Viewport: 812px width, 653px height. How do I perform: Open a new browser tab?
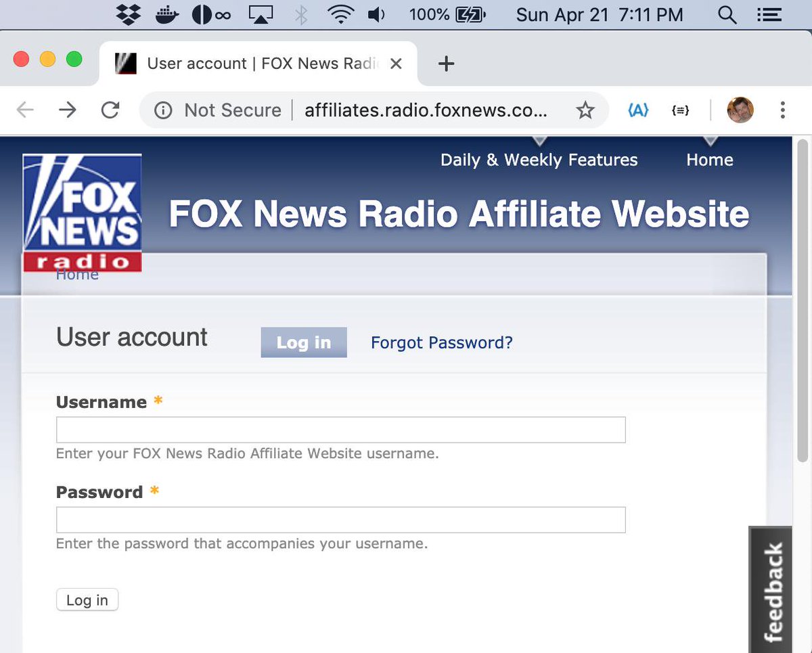tap(446, 64)
